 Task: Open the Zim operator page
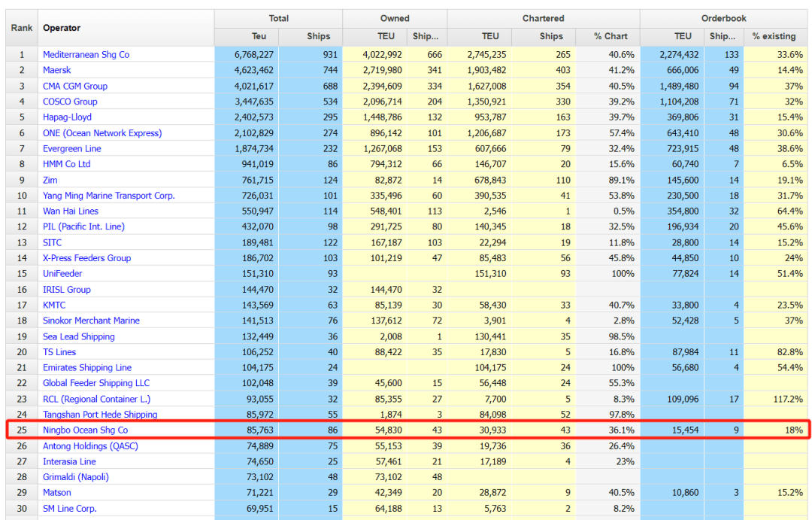[x=50, y=180]
